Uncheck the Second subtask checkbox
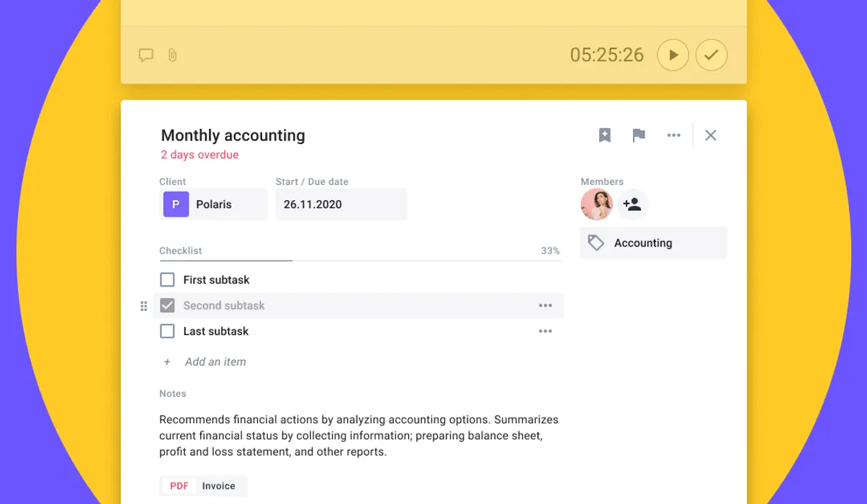The width and height of the screenshot is (867, 504). [x=167, y=305]
